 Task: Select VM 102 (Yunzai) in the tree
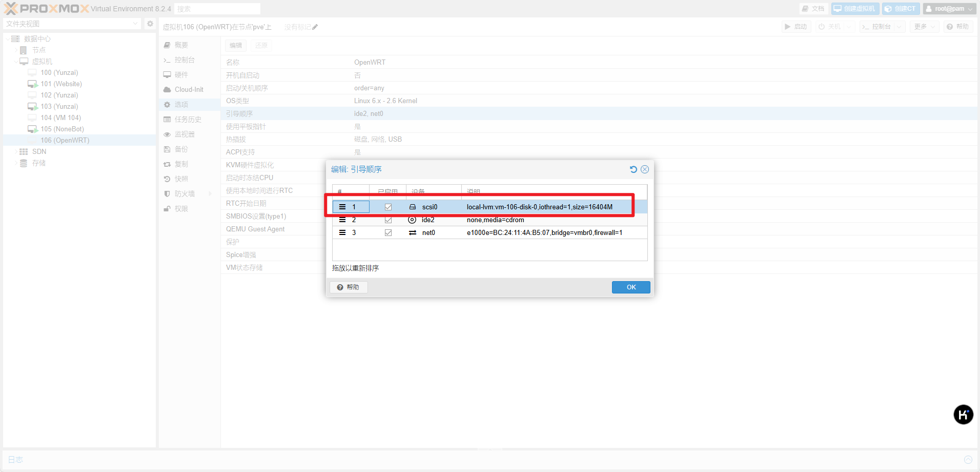(x=59, y=95)
